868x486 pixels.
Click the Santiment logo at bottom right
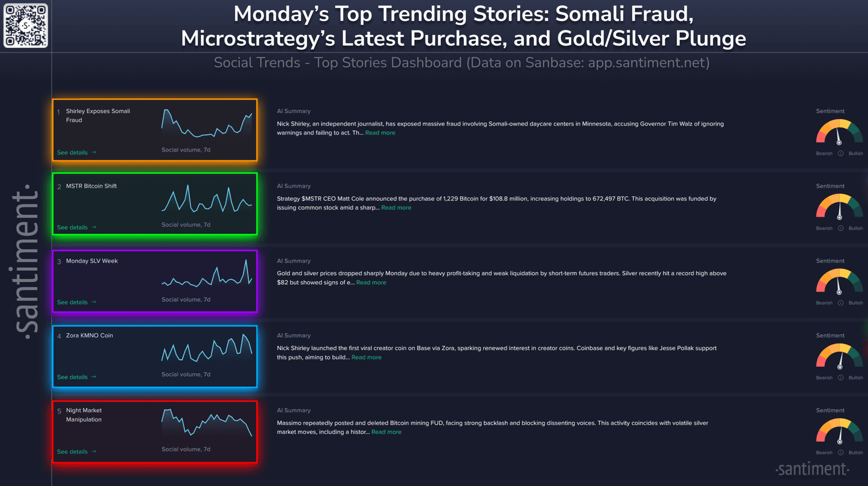[x=812, y=469]
